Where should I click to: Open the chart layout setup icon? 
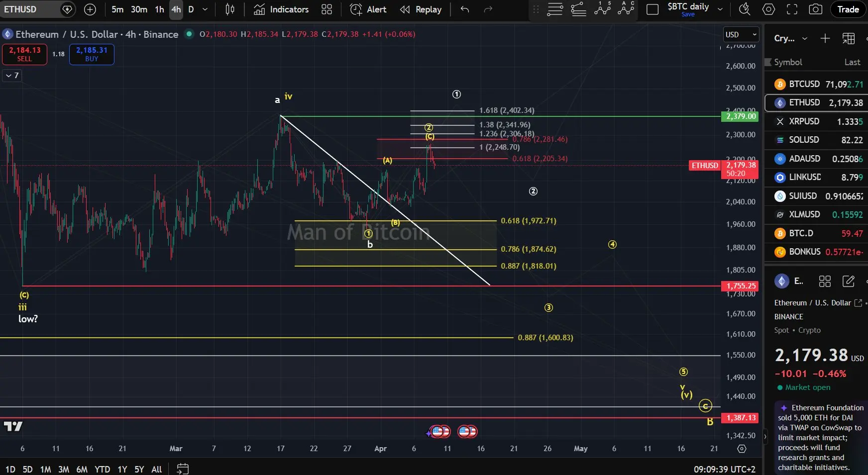point(652,9)
